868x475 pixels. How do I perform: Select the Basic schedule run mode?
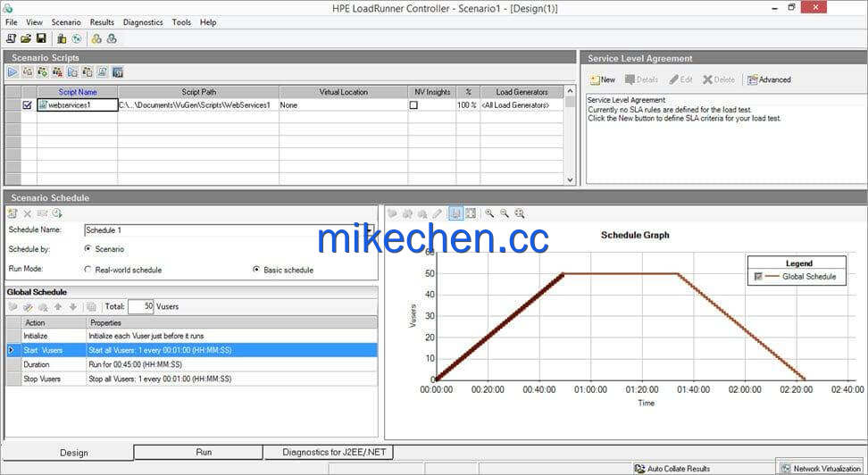pos(255,270)
